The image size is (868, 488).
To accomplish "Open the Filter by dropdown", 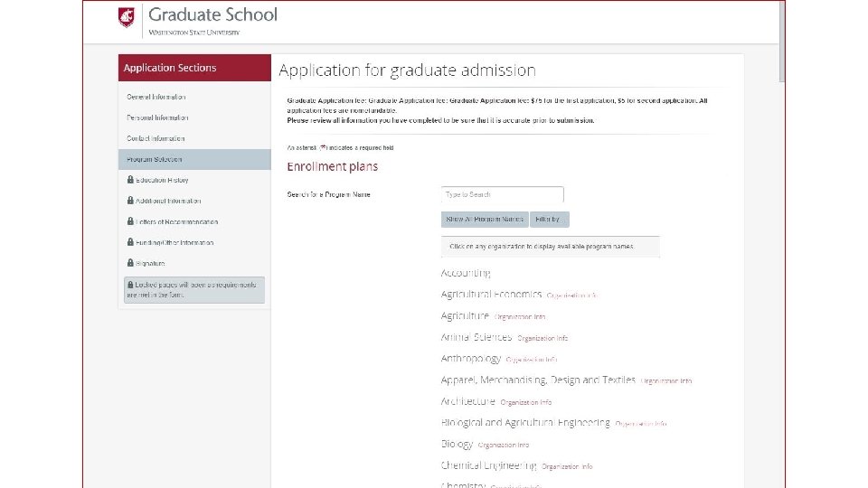I will pyautogui.click(x=549, y=220).
